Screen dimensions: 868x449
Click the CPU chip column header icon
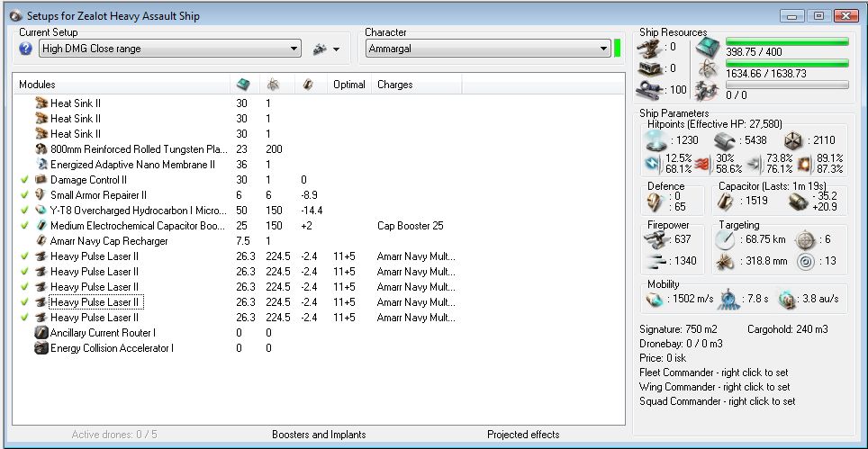[x=243, y=85]
